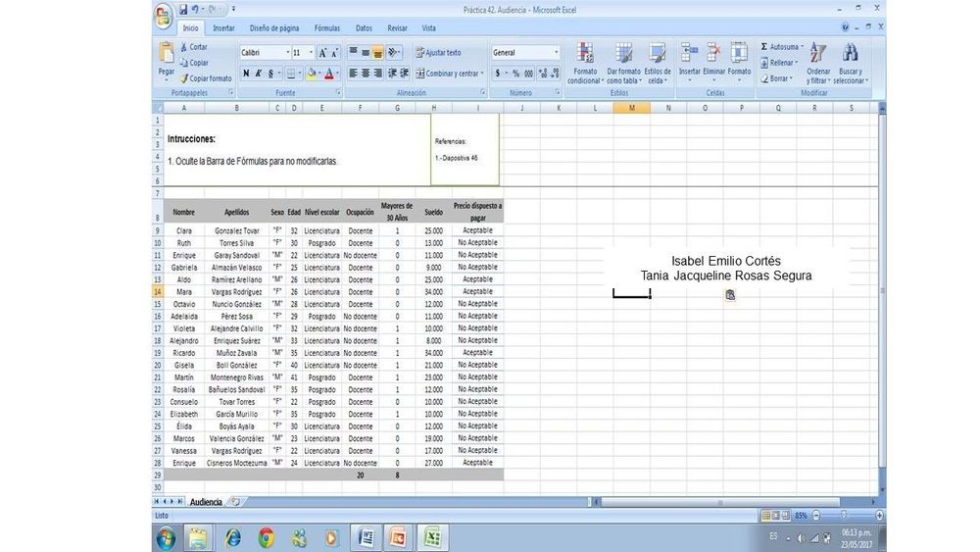The height and width of the screenshot is (552, 980).
Task: Click the Save icon in quick access toolbar
Action: pyautogui.click(x=183, y=10)
